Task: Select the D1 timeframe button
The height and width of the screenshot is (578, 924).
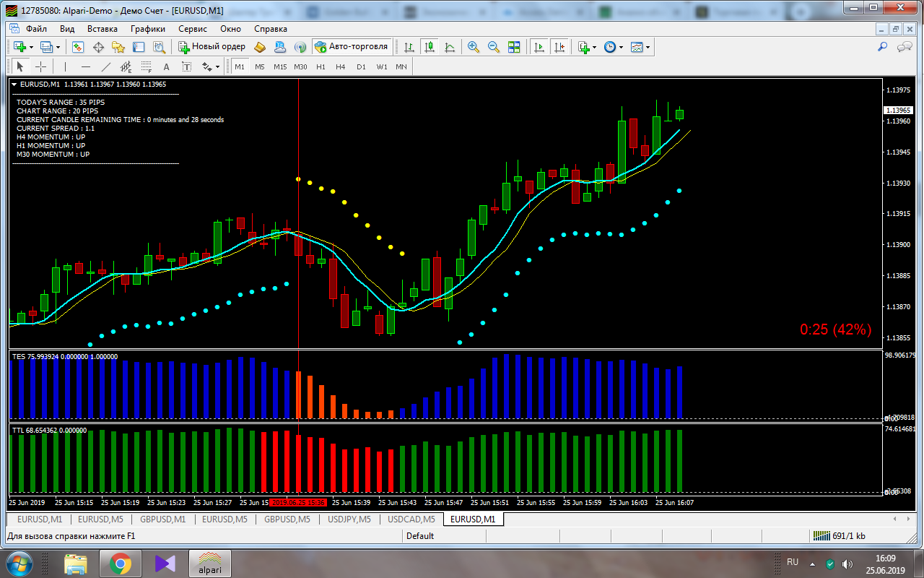Action: pyautogui.click(x=361, y=66)
